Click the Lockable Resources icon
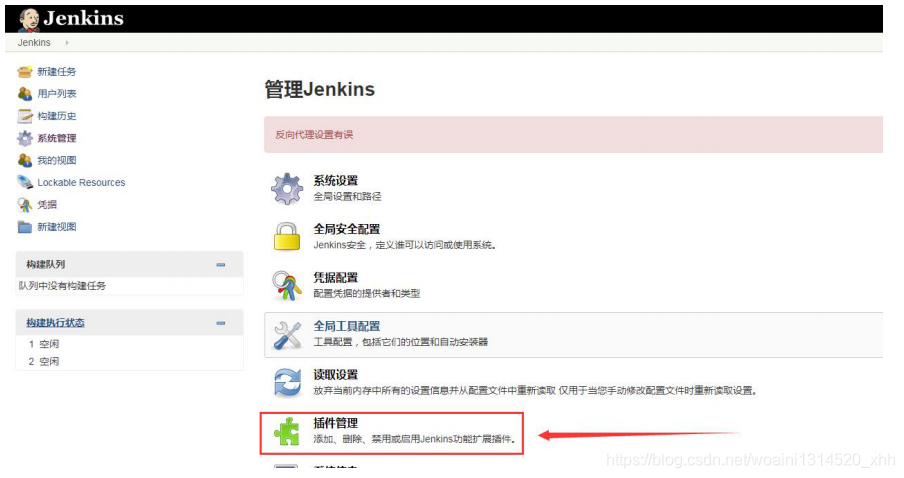Viewport: 904px width, 478px height. [25, 182]
